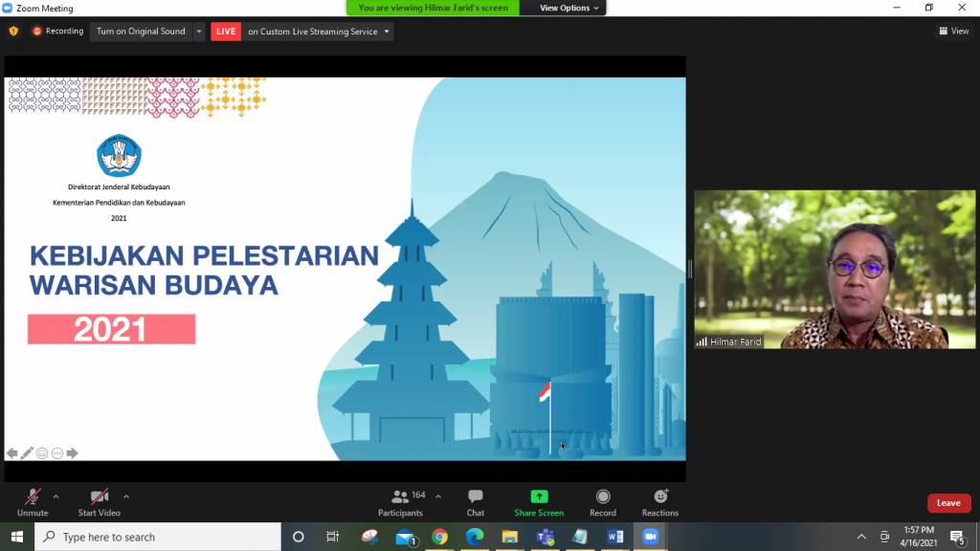
Task: Leave the meeting
Action: 948,503
